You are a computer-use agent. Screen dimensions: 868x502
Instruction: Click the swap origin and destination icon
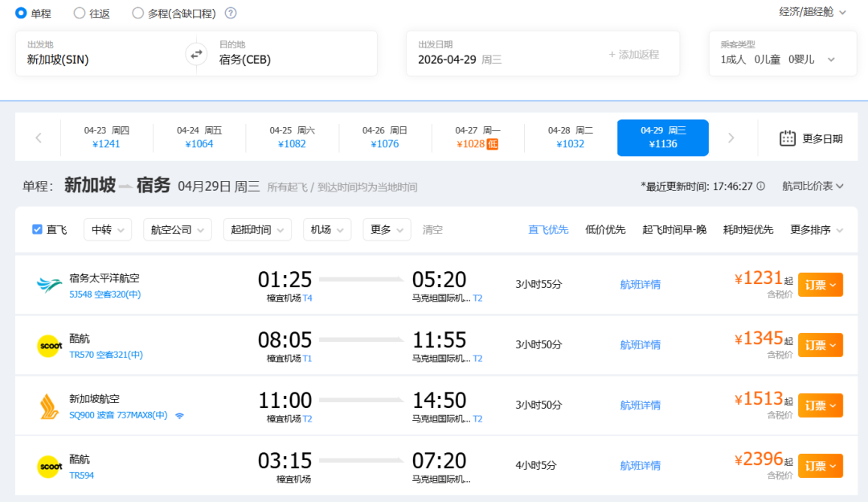pos(196,54)
